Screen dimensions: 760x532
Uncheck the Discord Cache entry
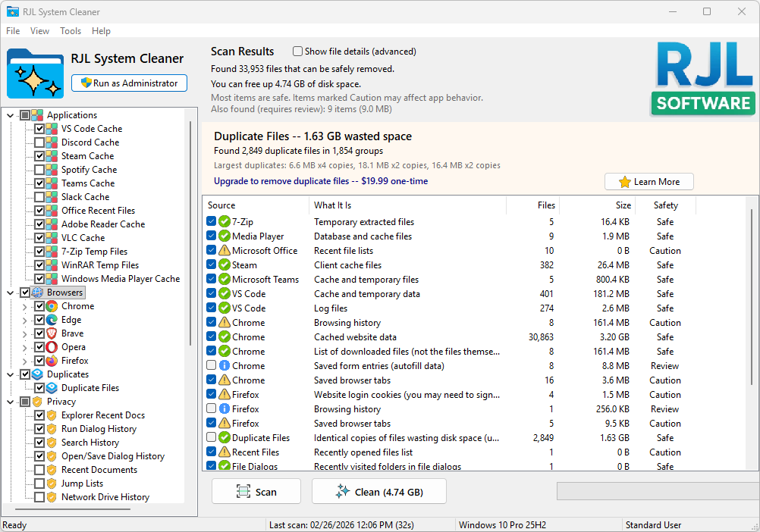(39, 142)
